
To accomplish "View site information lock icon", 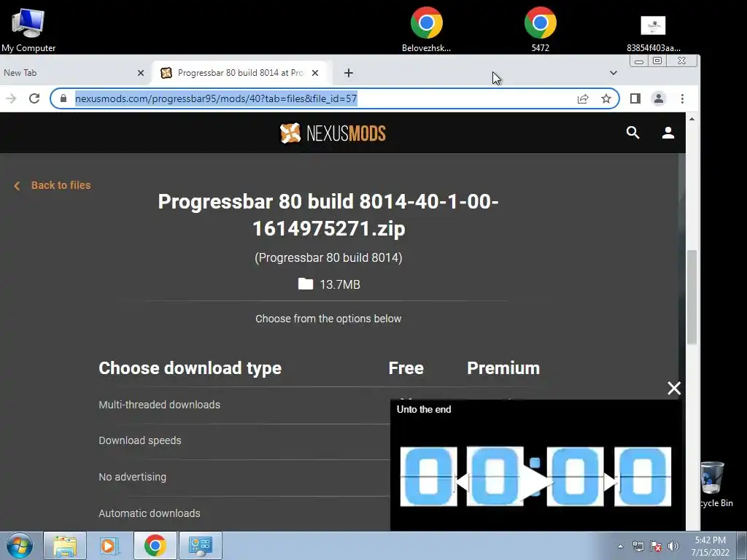I will [63, 98].
